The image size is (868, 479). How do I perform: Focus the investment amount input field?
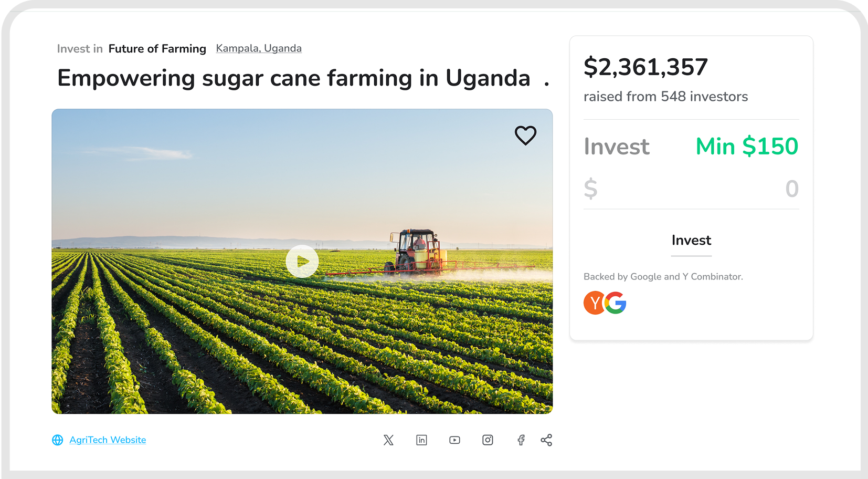[691, 189]
